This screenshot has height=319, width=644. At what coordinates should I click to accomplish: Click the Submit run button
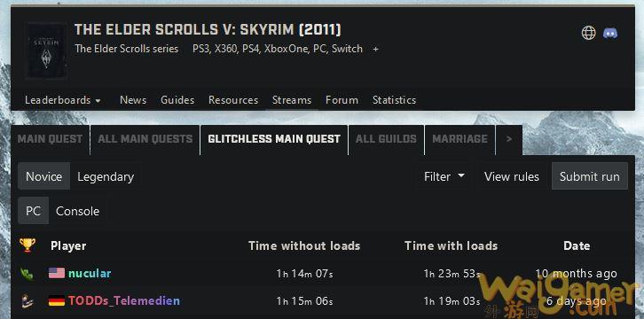[x=589, y=176]
